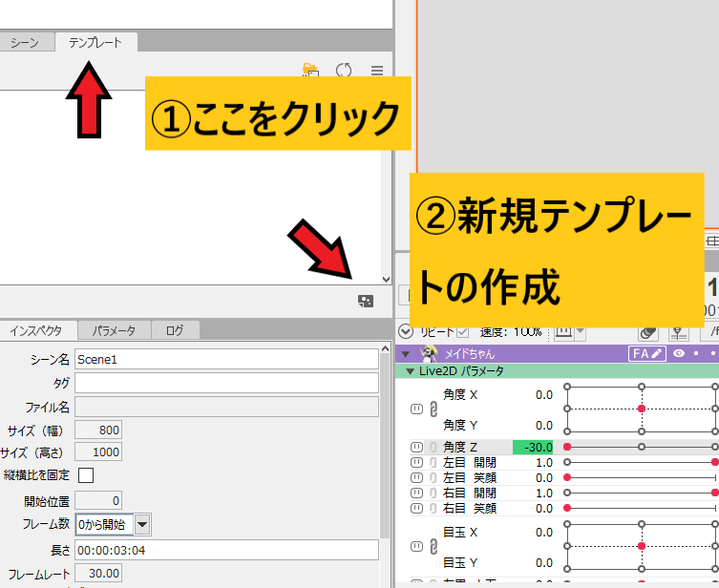Click the inspector panel scroll-up arrow
This screenshot has height=588, width=719.
pyautogui.click(x=385, y=348)
